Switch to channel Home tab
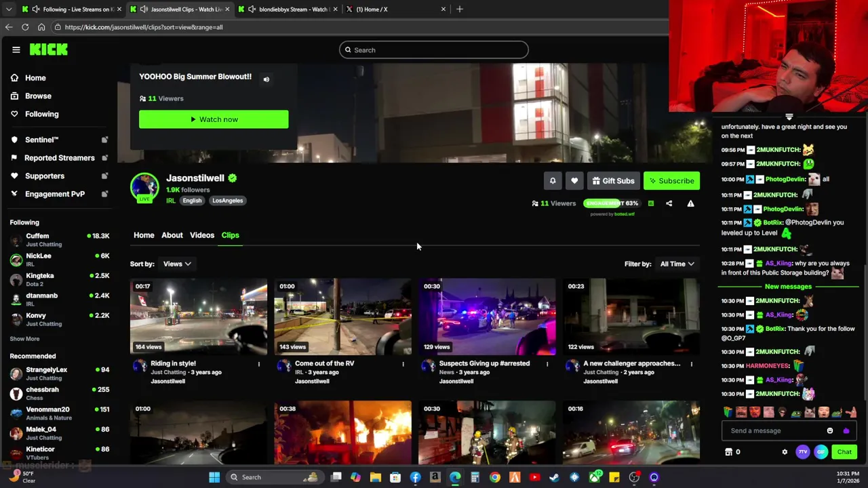The height and width of the screenshot is (488, 868). pos(144,235)
